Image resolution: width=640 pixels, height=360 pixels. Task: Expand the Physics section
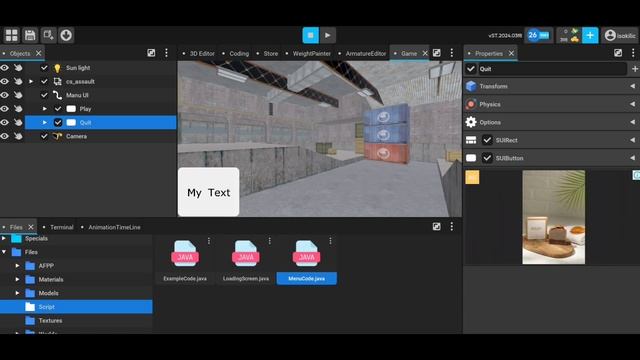632,104
